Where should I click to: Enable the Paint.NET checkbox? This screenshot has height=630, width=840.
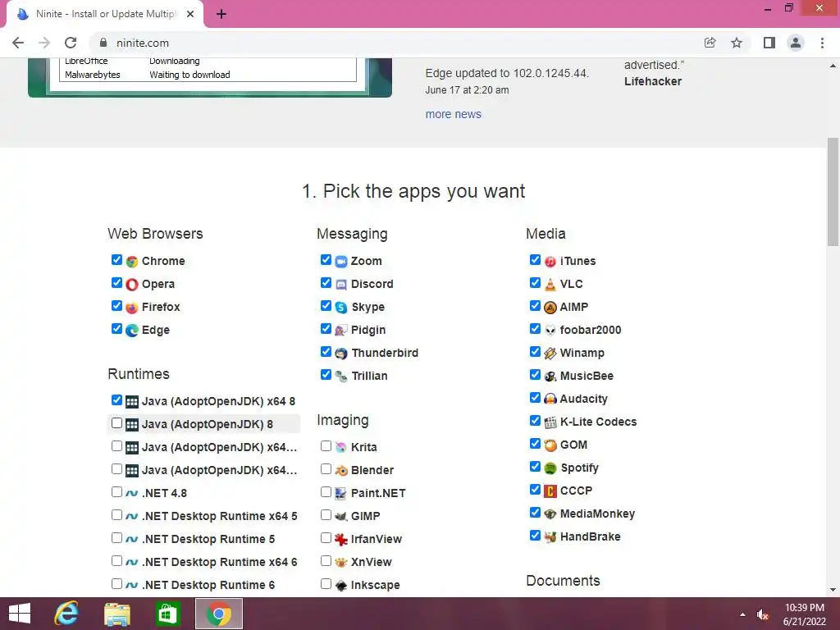coord(326,492)
